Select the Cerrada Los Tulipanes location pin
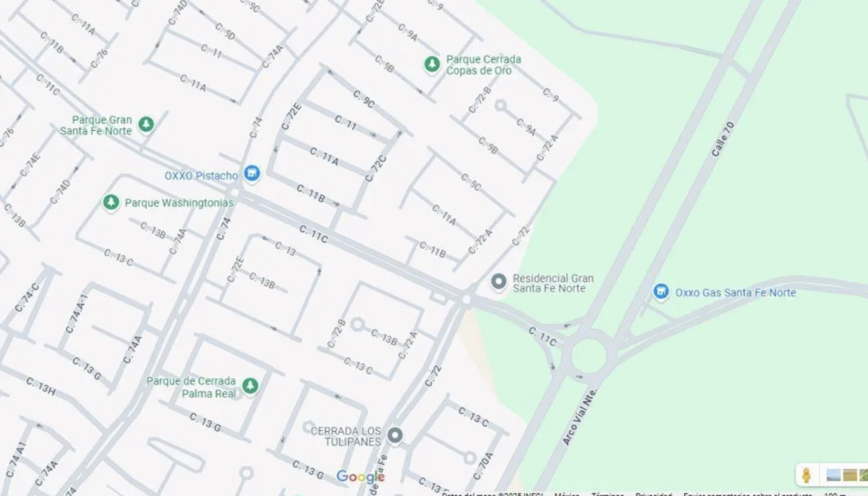This screenshot has width=868, height=496. point(395,435)
